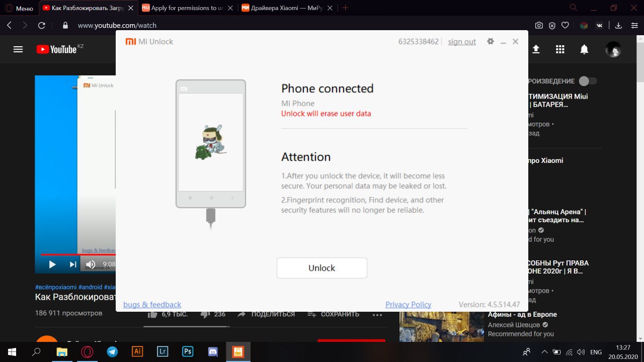Screen dimensions: 644x362
Task: Click the Unlock button in Mi Unlock
Action: coord(322,268)
